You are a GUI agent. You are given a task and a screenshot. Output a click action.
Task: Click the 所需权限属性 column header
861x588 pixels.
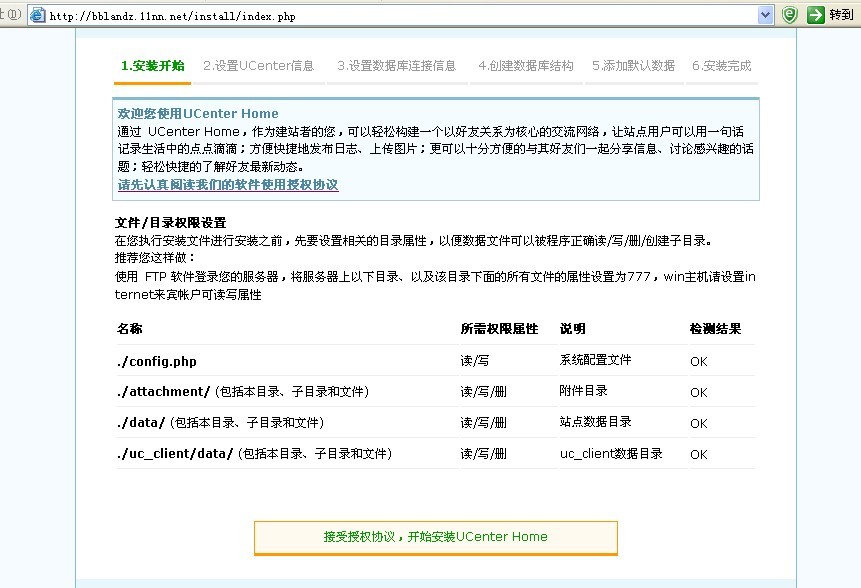tap(499, 329)
